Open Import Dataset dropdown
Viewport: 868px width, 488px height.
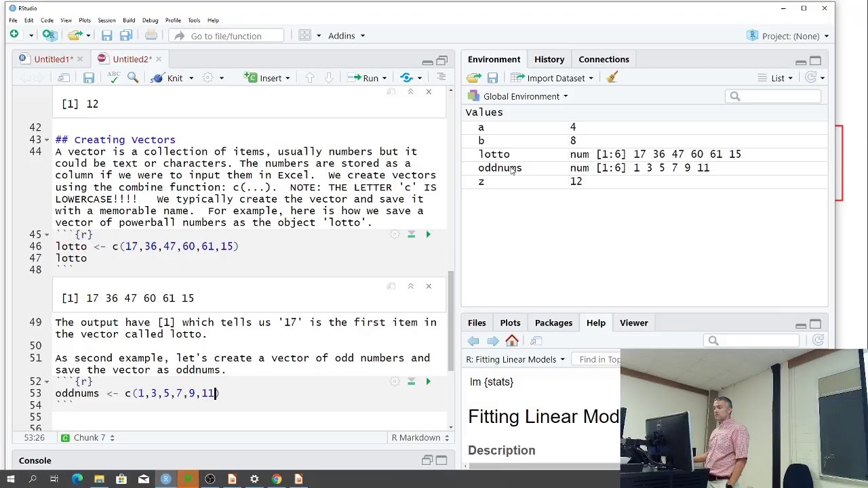[x=552, y=78]
